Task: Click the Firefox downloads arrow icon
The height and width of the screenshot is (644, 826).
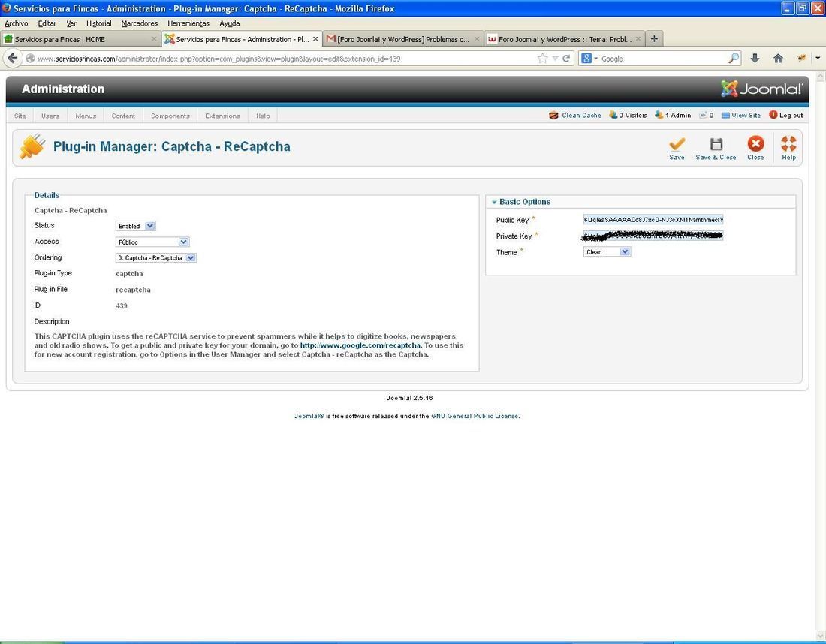Action: (x=755, y=59)
